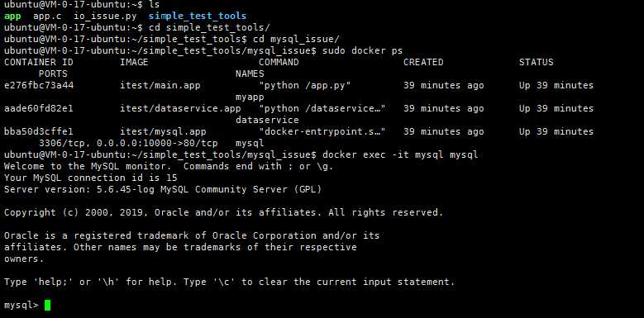The image size is (644, 318).
Task: Click the myapp container name
Action: tap(250, 97)
